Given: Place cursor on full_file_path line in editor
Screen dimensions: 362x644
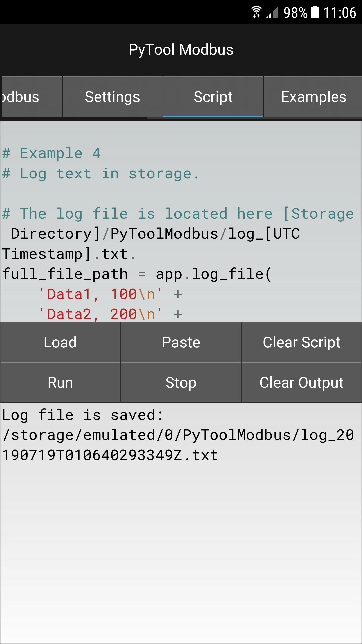Looking at the screenshot, I should pos(137,274).
